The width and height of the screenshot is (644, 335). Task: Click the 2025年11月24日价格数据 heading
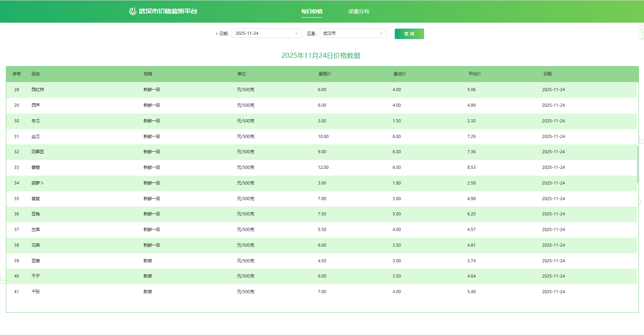(x=321, y=56)
